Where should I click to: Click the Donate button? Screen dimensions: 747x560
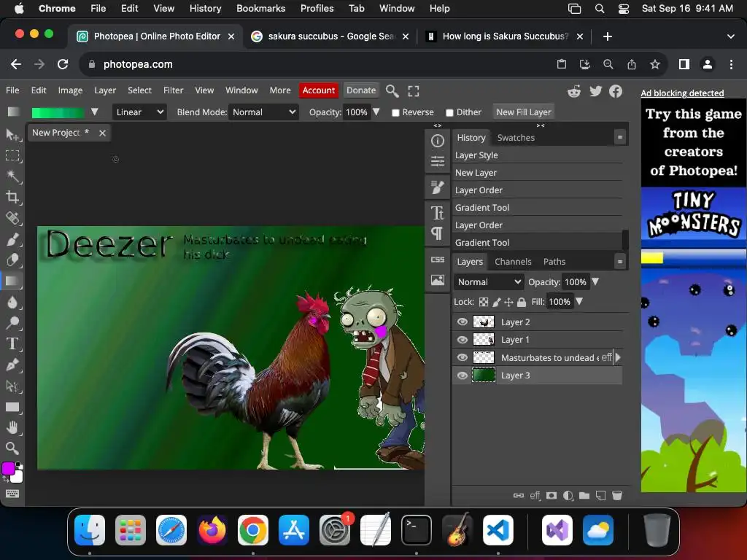click(x=360, y=90)
